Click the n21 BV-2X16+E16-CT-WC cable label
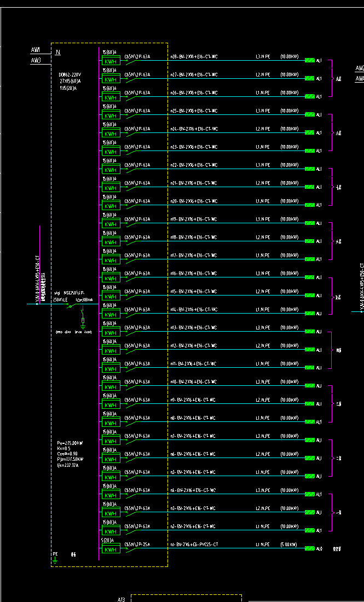The width and height of the screenshot is (364, 602). [x=194, y=183]
